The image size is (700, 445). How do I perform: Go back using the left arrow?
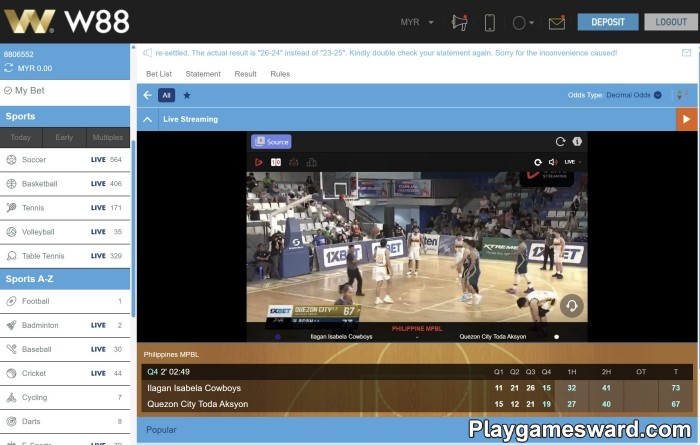(148, 95)
